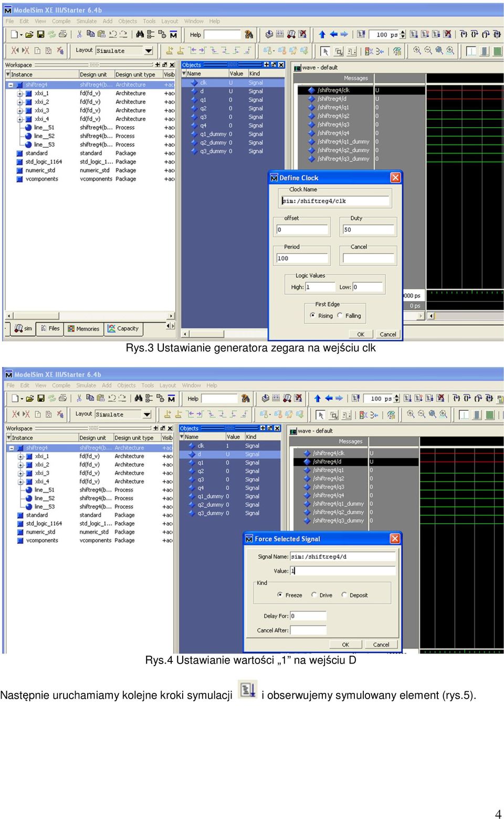Click the Value field in Force Selected Signal dialog
The image size is (504, 819).
tap(343, 571)
